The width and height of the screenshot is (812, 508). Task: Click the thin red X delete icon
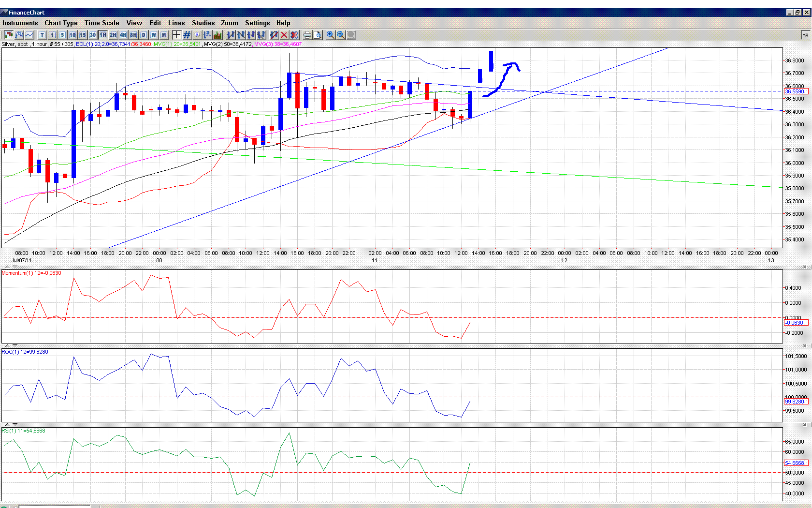(284, 35)
